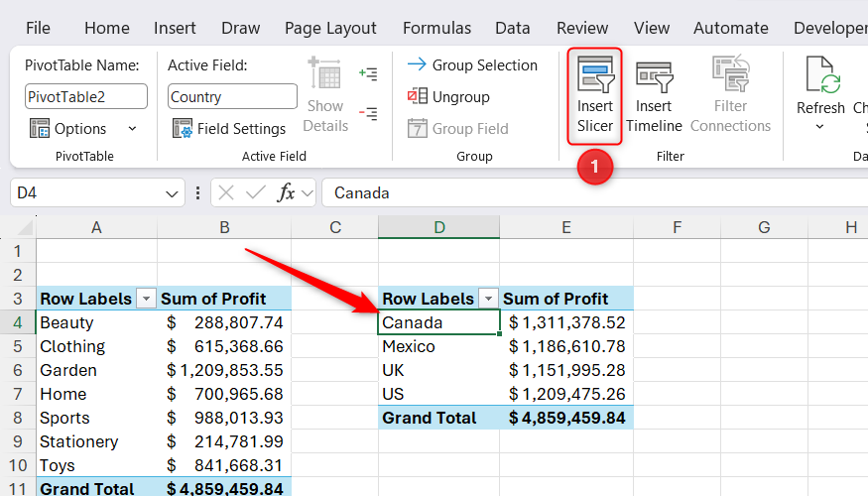Click the Group Selection arrow icon
The width and height of the screenshot is (868, 496).
[417, 64]
